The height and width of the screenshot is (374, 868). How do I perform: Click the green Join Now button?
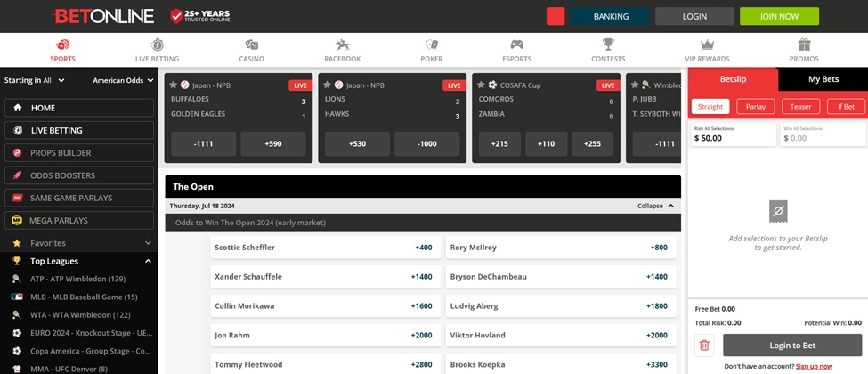pos(779,16)
